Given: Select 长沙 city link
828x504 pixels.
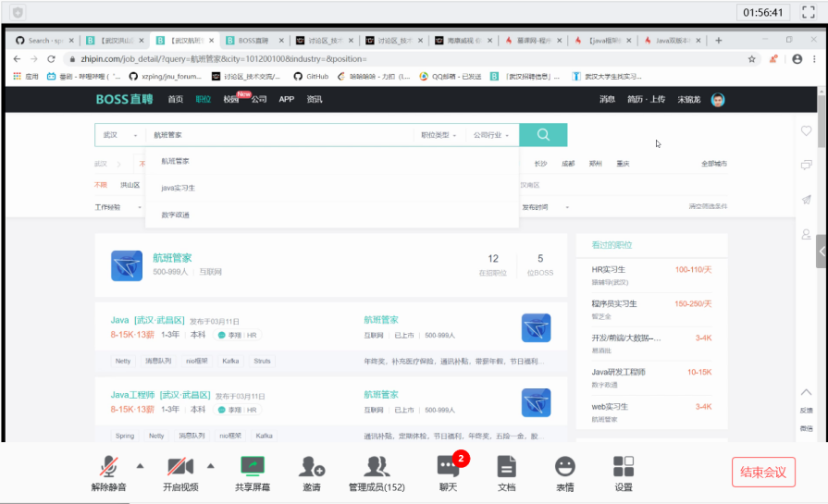Looking at the screenshot, I should [x=540, y=164].
